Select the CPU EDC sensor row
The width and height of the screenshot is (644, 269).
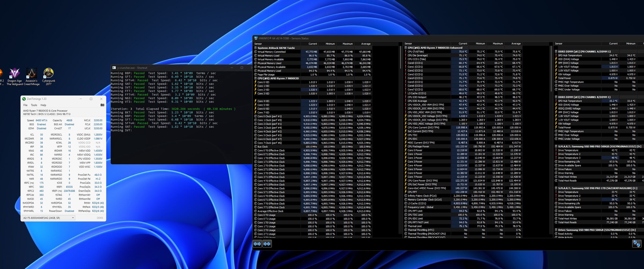(463, 139)
